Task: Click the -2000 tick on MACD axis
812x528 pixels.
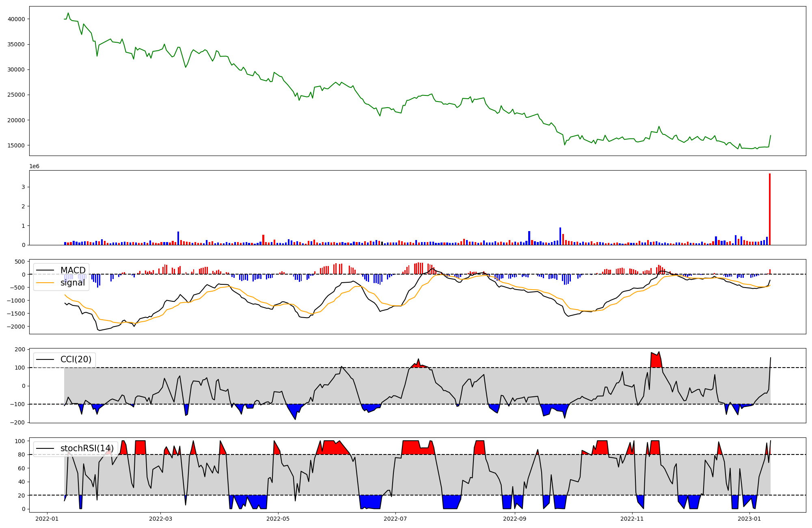Action: [15, 327]
